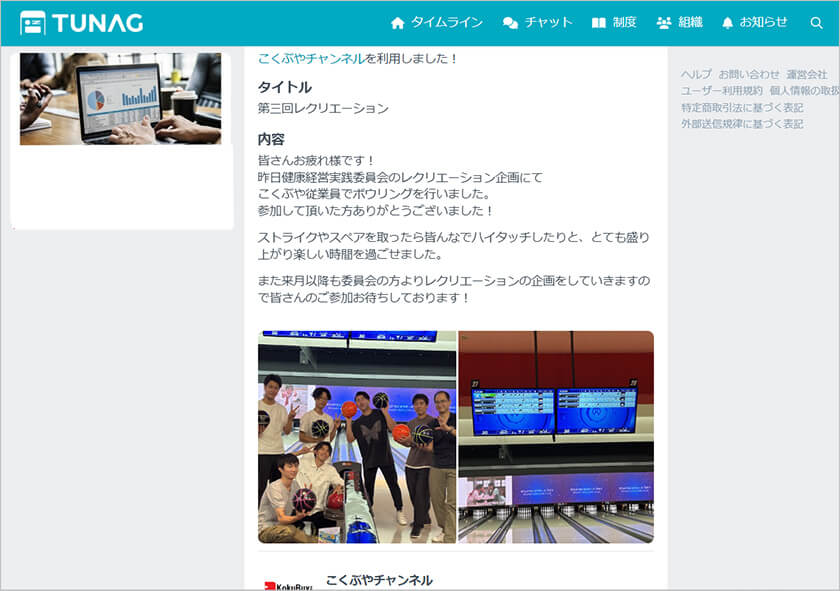
Task: Follow the こくぶやチャンネル link at top
Action: [311, 59]
